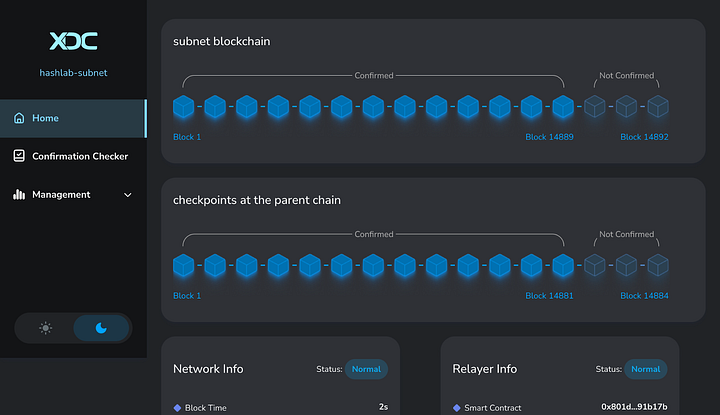Click the Home house icon
This screenshot has height=415, width=720.
click(x=19, y=118)
